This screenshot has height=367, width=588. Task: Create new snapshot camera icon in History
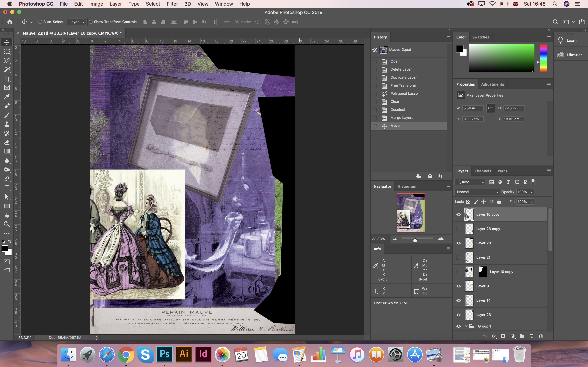click(430, 176)
